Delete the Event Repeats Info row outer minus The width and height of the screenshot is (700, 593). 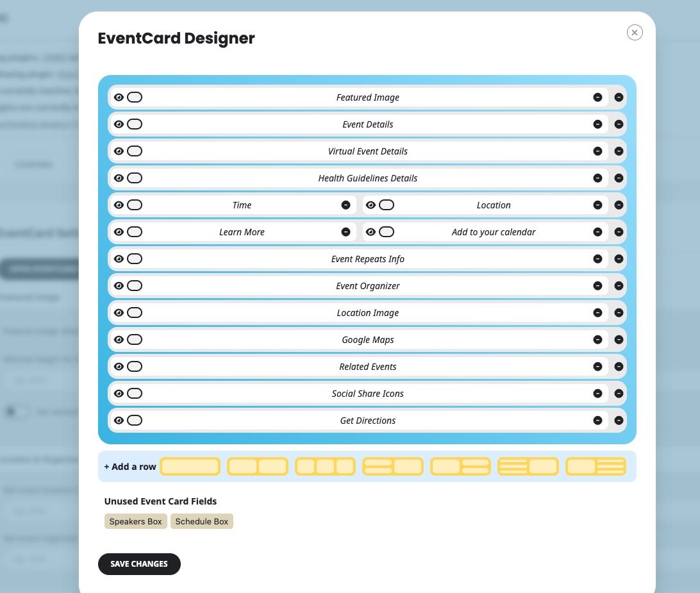pos(619,259)
